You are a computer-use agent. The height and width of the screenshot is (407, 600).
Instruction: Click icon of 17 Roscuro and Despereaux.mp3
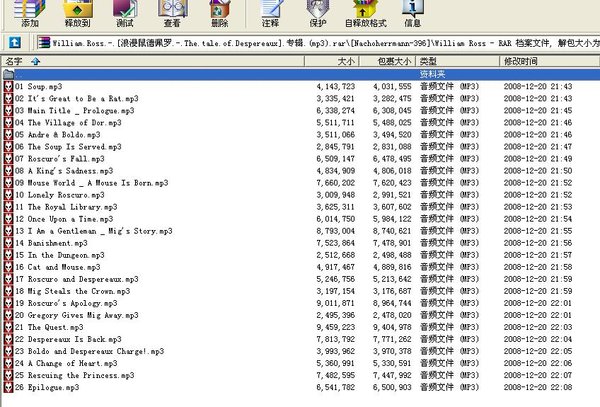coord(8,279)
